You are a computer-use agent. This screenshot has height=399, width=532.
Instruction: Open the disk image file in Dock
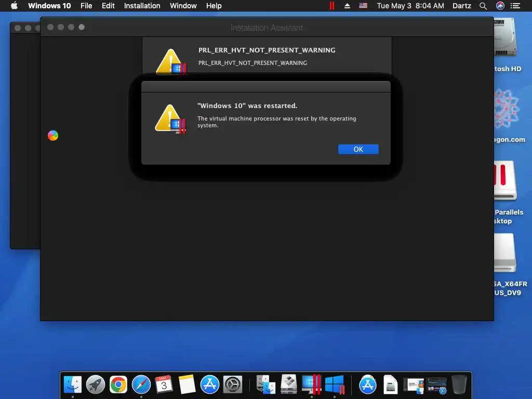391,384
